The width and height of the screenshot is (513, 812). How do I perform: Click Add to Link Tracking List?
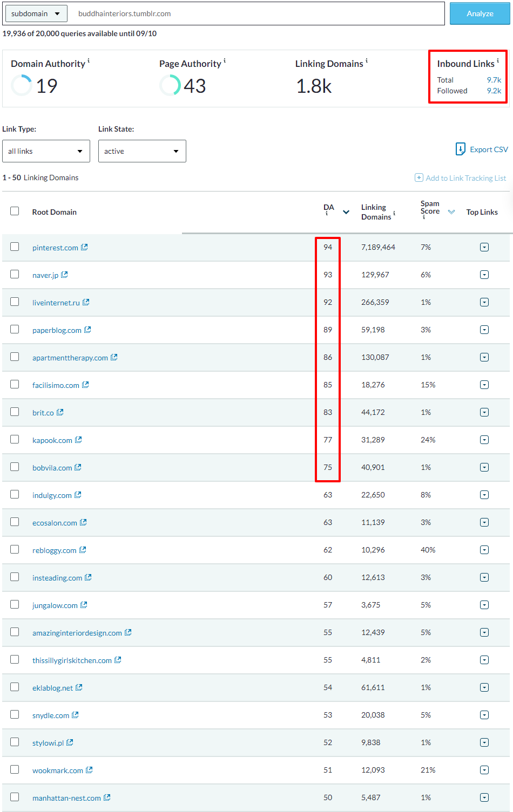coord(461,178)
